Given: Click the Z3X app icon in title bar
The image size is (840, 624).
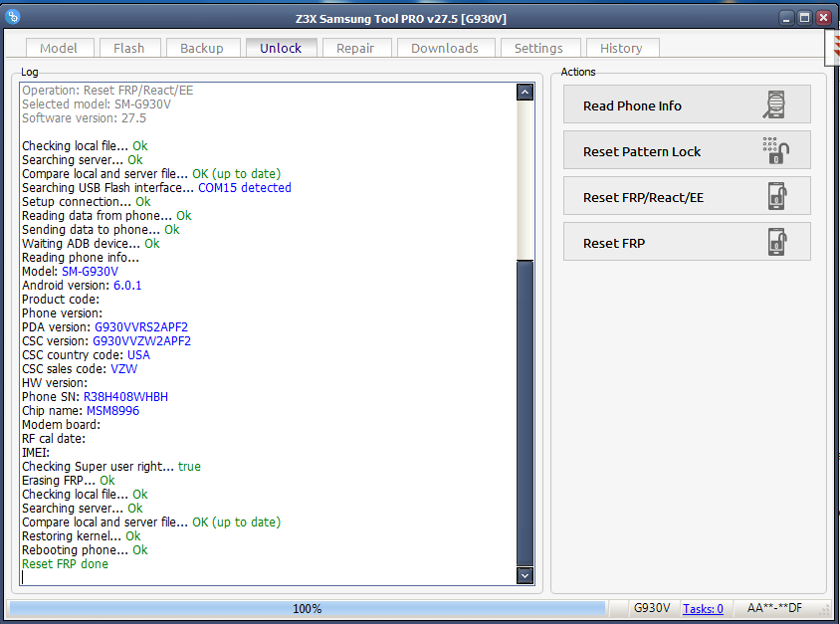Looking at the screenshot, I should coord(12,17).
